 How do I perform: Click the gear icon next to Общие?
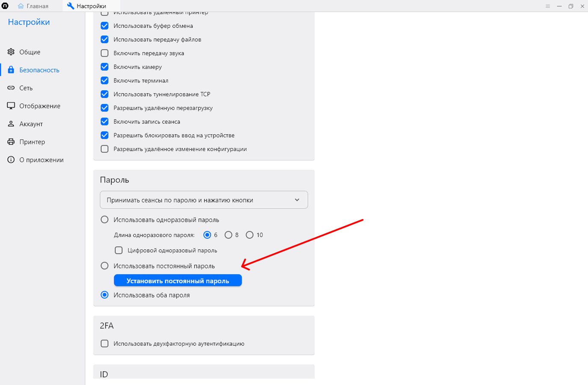(x=11, y=52)
